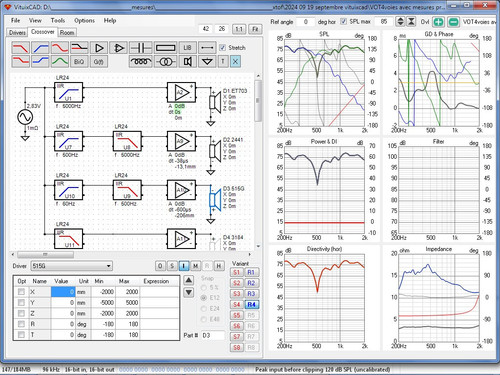Select variant S1
500x375 pixels.
237,272
